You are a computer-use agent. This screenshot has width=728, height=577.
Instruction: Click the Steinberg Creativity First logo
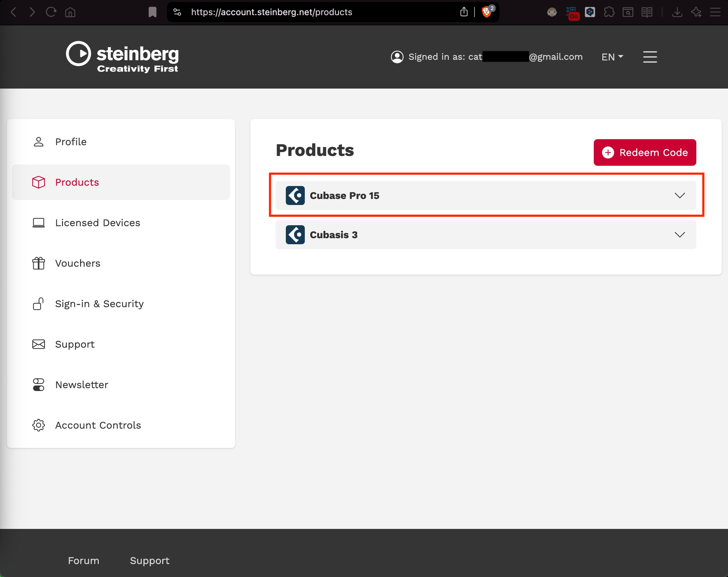122,57
